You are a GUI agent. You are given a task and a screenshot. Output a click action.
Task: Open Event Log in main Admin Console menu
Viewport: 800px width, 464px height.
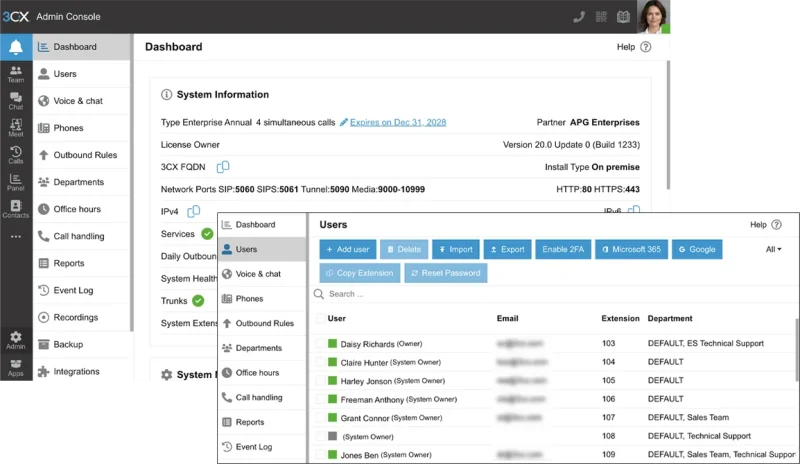[82, 290]
